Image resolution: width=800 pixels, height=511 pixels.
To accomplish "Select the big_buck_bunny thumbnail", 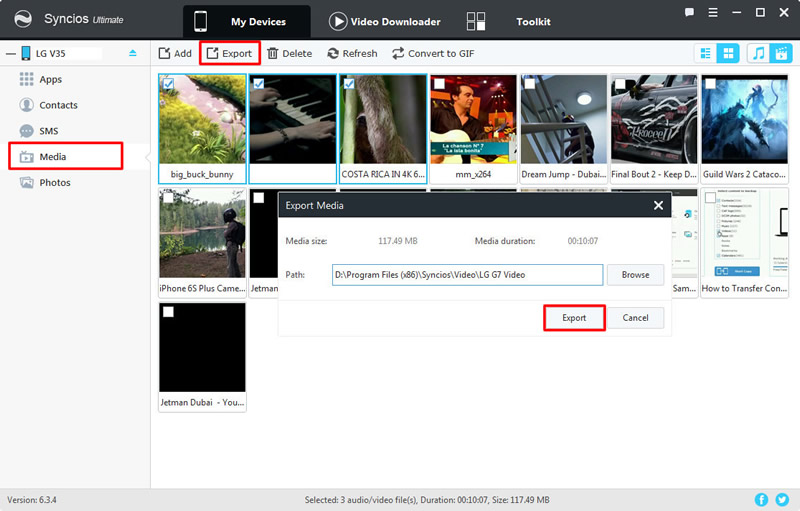I will (203, 119).
